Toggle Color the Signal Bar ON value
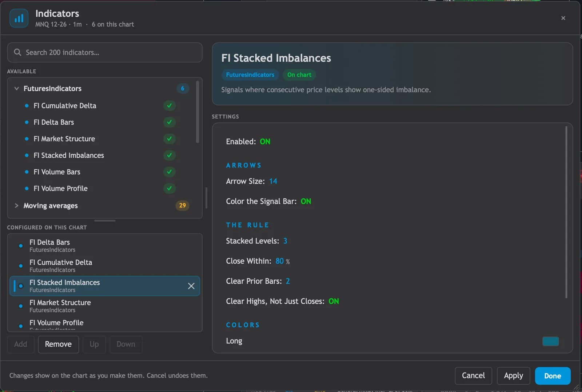This screenshot has width=582, height=392. point(306,201)
